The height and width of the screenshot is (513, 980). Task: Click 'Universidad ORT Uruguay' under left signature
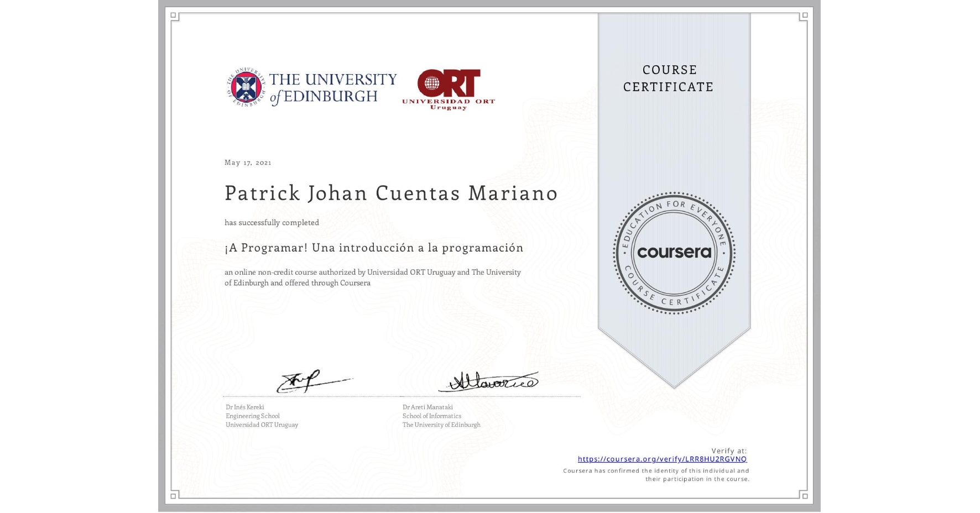(x=262, y=425)
